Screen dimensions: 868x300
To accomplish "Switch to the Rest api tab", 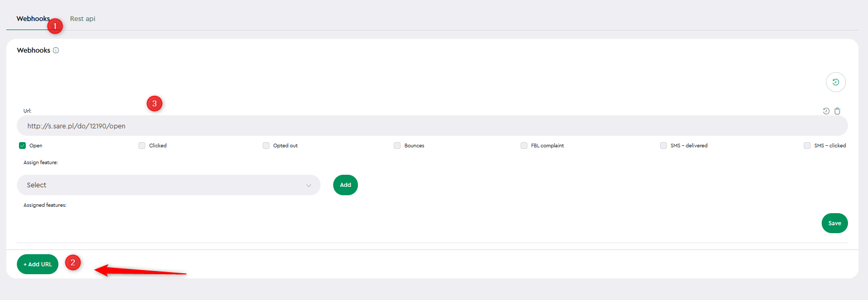I will click(83, 19).
